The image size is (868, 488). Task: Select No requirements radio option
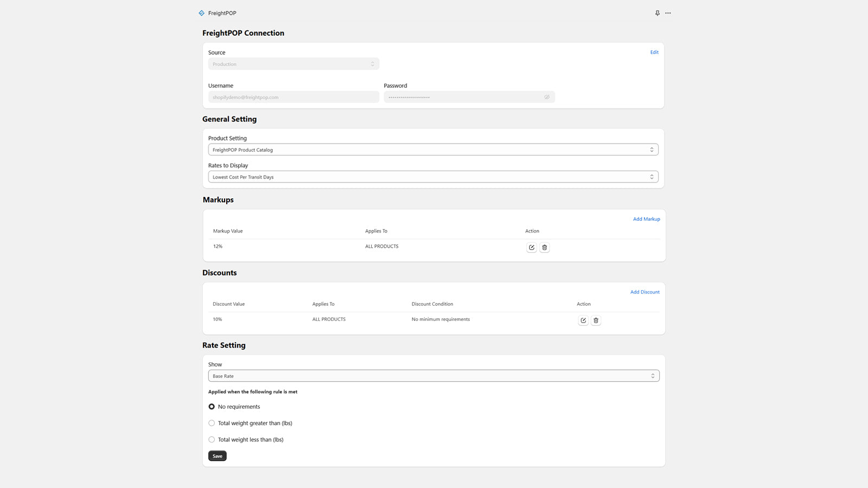click(212, 407)
